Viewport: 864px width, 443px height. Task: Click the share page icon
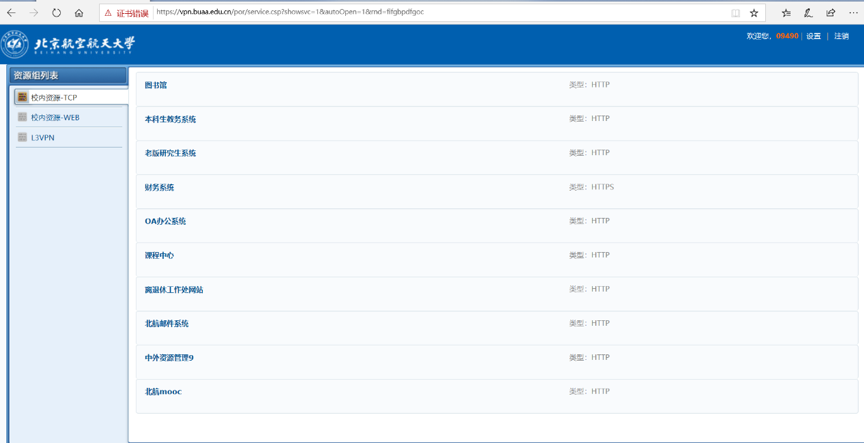(830, 13)
